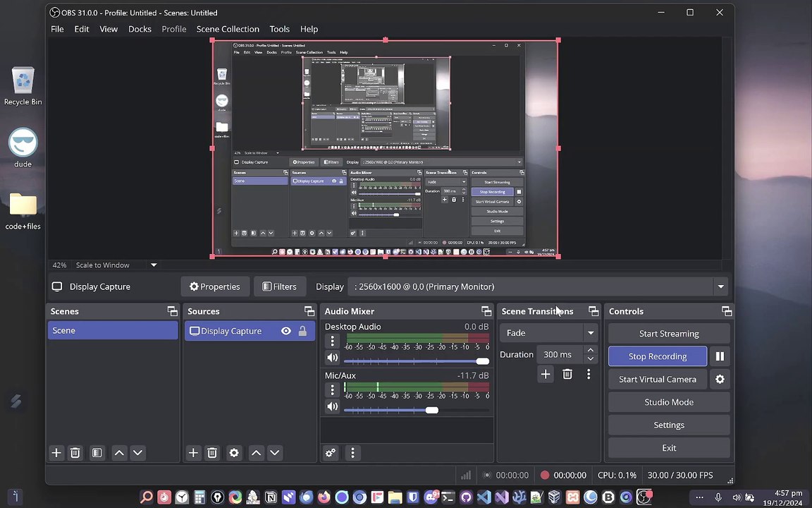Move scene up with arrow icon
Image resolution: width=812 pixels, height=508 pixels.
click(x=119, y=452)
